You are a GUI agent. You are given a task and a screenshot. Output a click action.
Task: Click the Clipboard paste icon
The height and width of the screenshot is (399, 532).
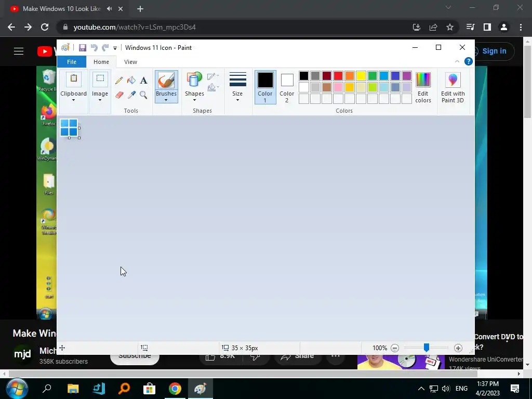click(73, 79)
